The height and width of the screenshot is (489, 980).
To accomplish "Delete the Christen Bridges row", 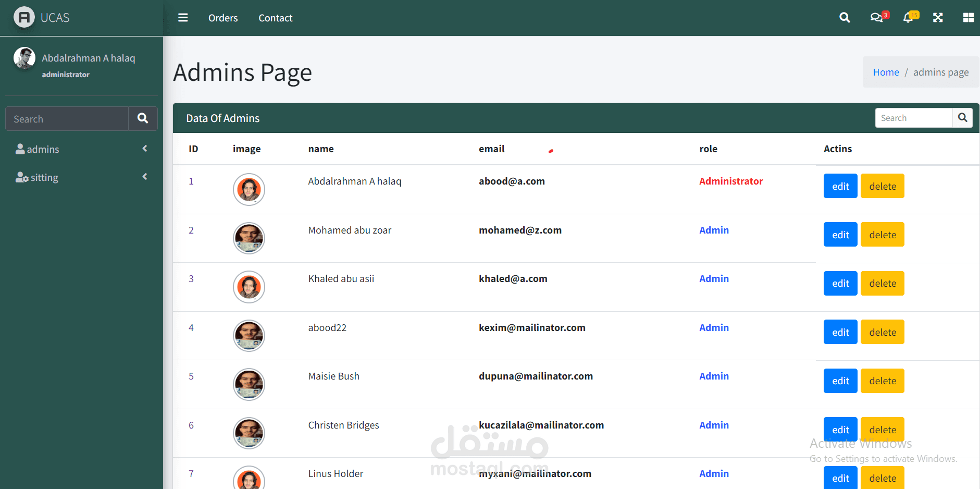I will point(883,430).
